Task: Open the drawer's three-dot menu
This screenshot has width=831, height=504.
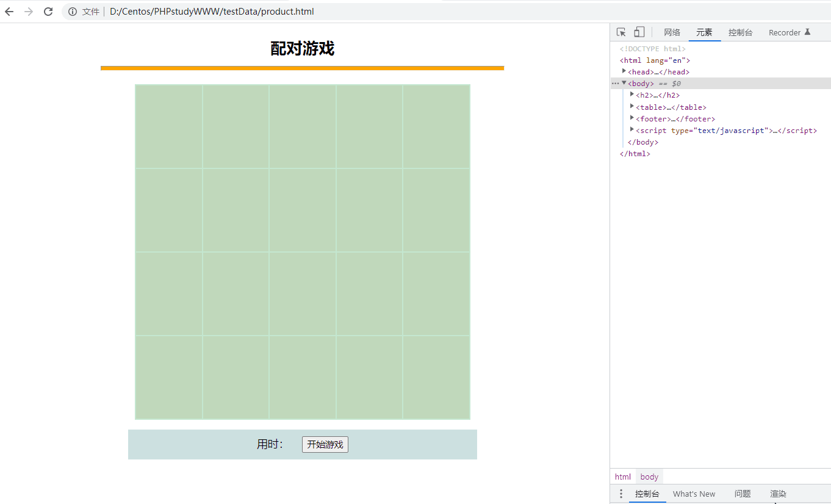Action: [x=621, y=494]
